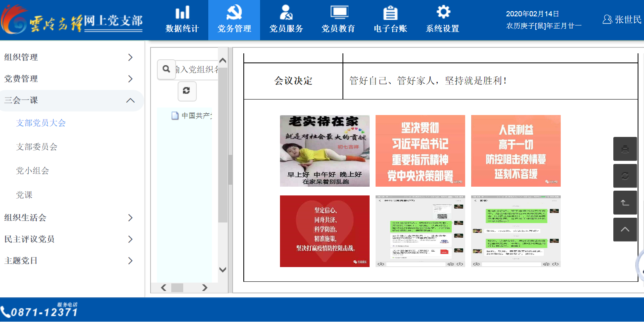Open 电子台账 electronic ledger section

(x=390, y=20)
